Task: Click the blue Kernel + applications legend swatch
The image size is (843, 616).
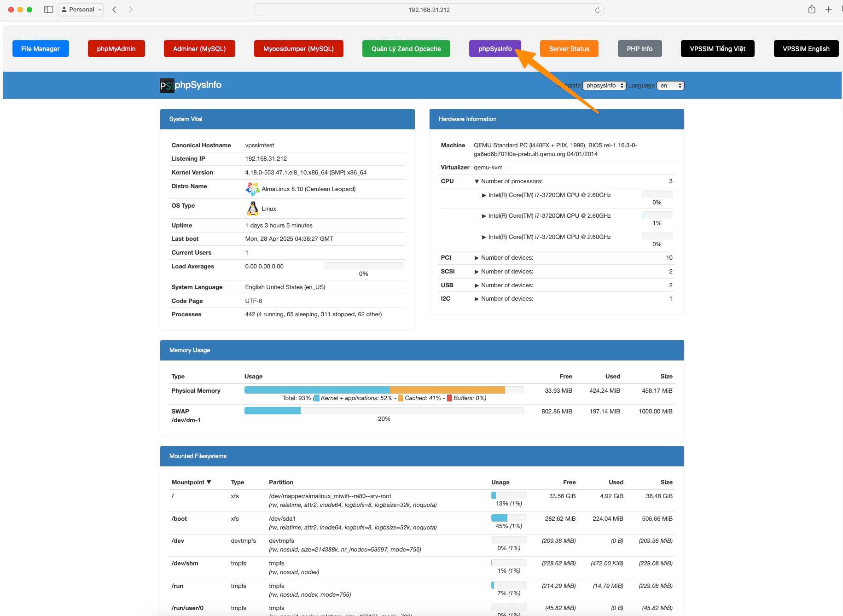Action: 317,398
